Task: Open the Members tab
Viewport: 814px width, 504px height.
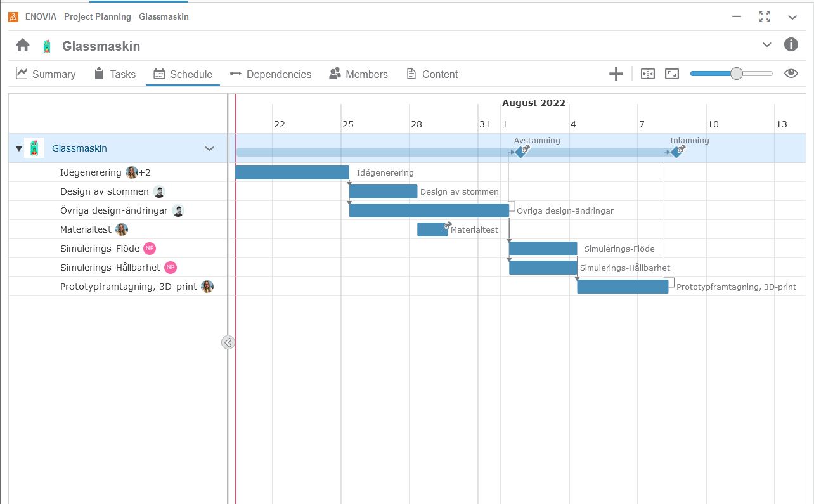Action: pyautogui.click(x=358, y=74)
